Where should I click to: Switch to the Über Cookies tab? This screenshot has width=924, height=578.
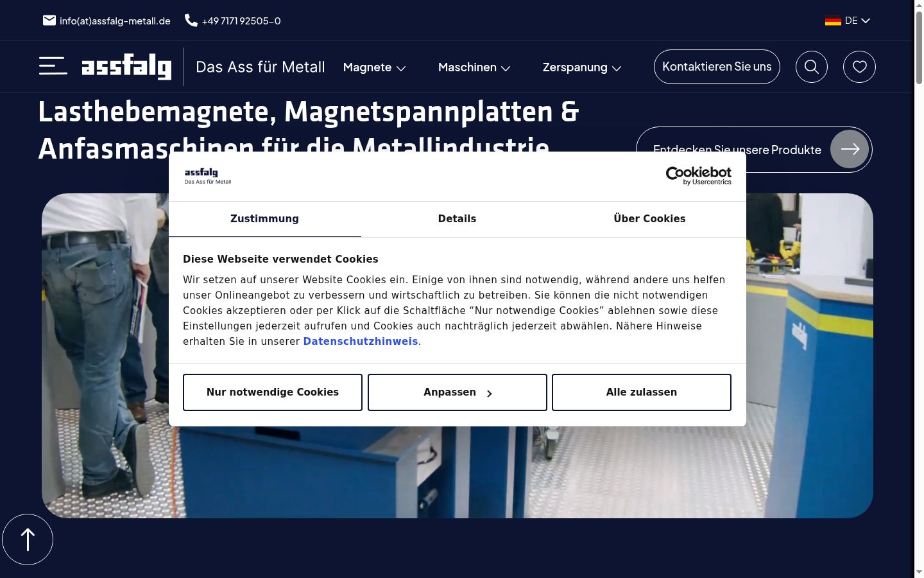pos(649,219)
